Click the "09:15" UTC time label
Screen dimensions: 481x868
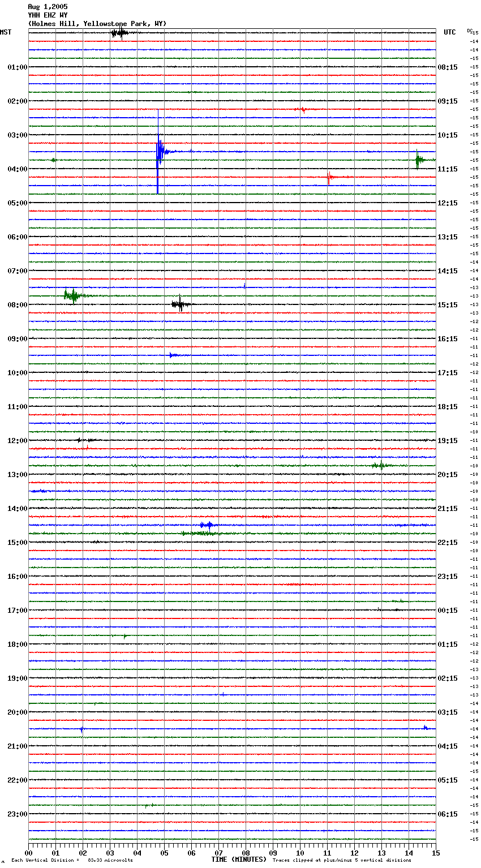[448, 101]
